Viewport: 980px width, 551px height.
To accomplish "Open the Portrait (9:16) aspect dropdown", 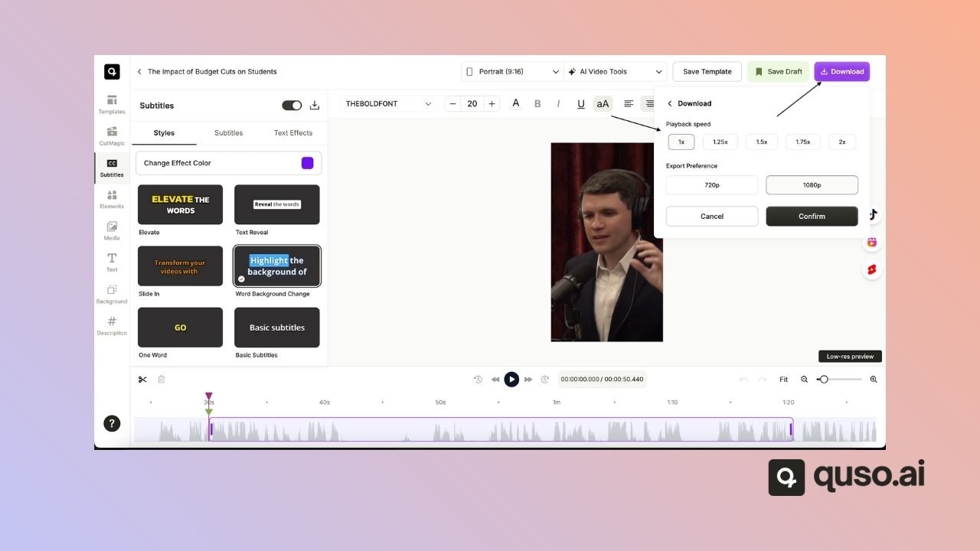I will [512, 72].
